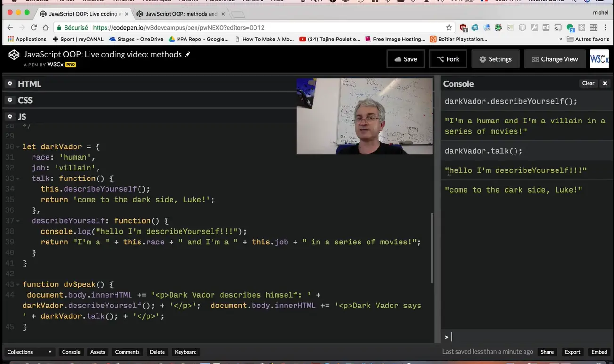Image resolution: width=614 pixels, height=364 pixels.
Task: Open Tajine Poulet YouTube bookmark
Action: point(330,39)
